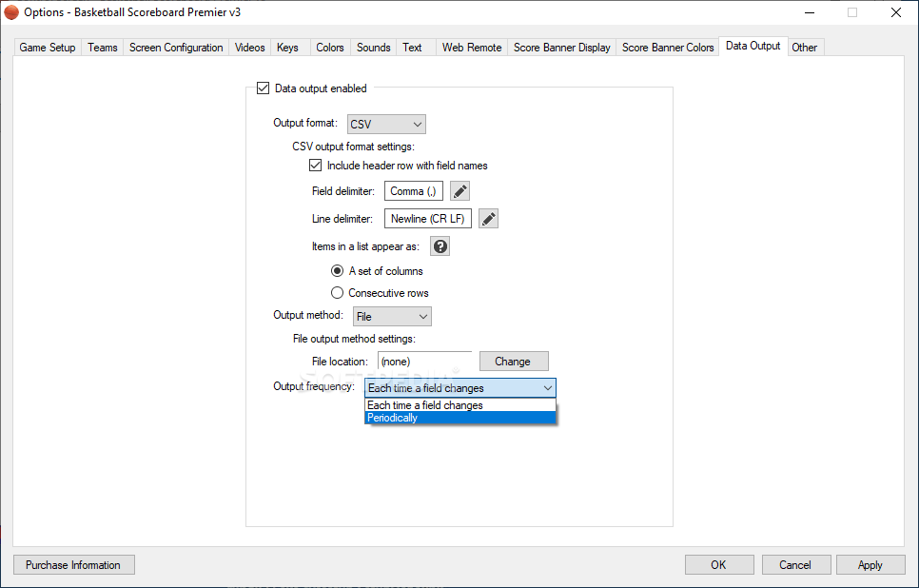Open the Screen Configuration tab
The image size is (919, 588).
click(176, 48)
